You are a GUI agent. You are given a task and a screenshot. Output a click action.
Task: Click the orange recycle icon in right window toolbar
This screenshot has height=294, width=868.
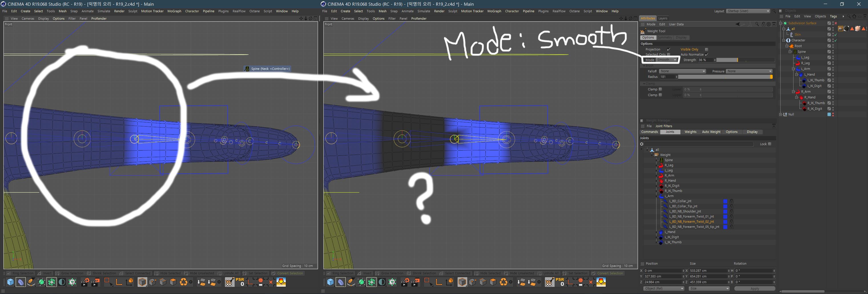[x=504, y=282]
